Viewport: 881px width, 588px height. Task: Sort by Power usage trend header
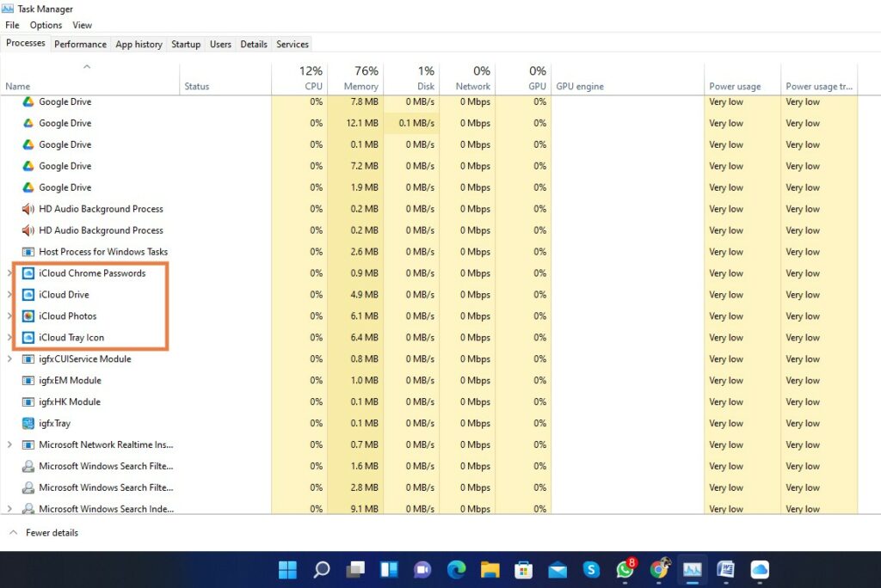pos(819,79)
